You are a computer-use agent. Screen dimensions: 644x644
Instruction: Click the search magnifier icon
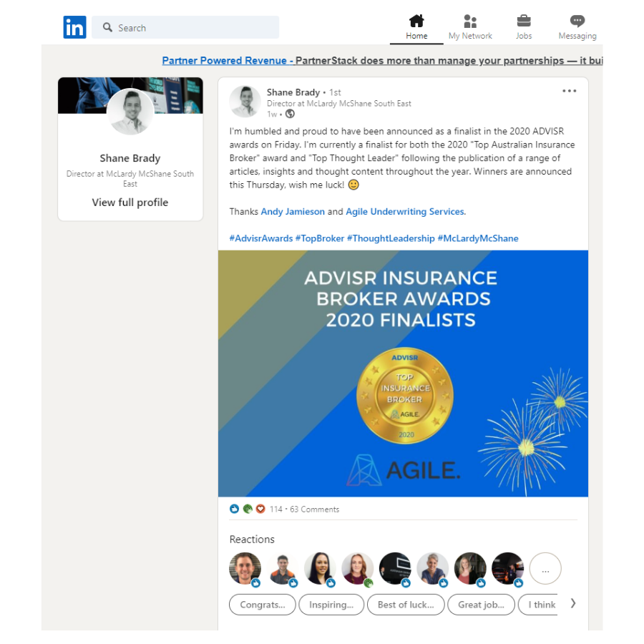tap(107, 27)
